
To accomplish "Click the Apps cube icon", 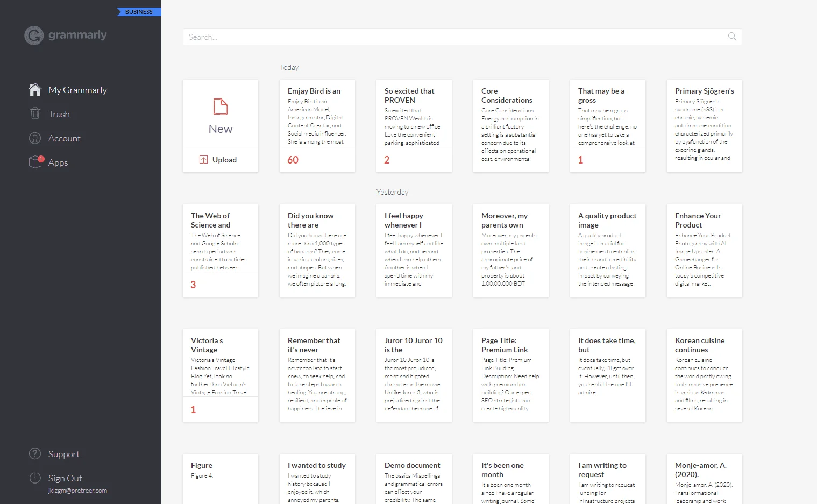I will point(35,162).
